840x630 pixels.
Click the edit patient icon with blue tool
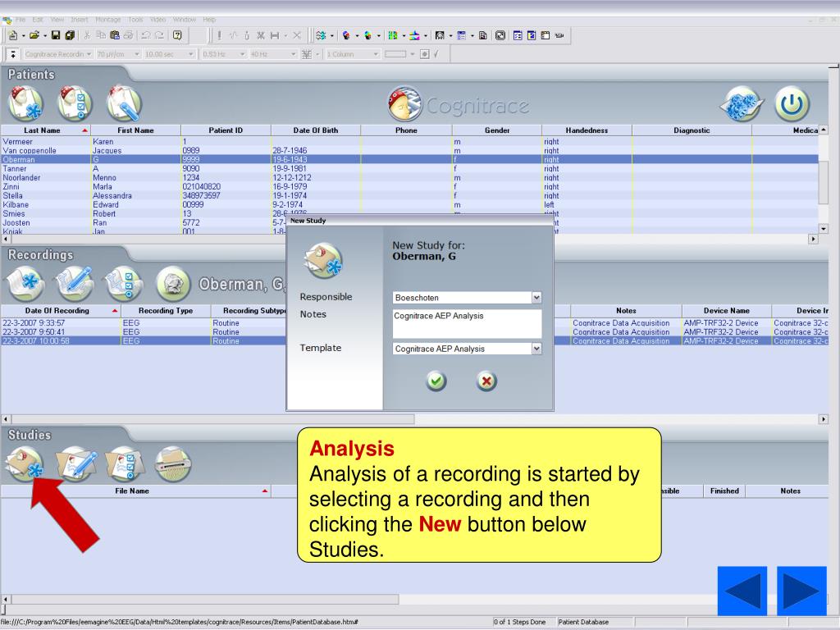tap(125, 103)
